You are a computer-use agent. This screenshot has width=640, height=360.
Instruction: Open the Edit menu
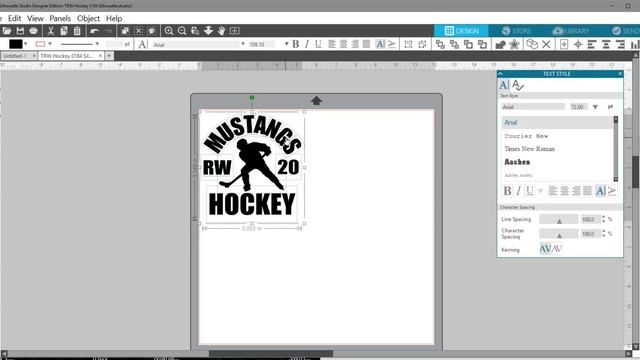[x=14, y=18]
